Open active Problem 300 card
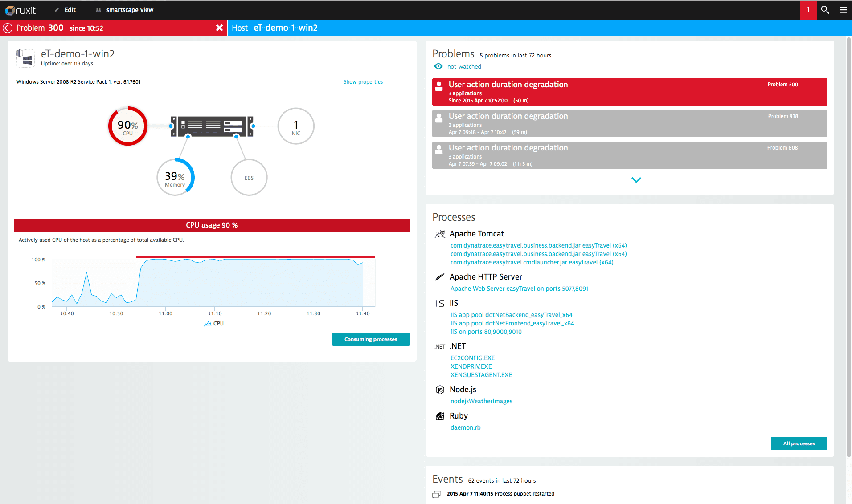852x504 pixels. coord(630,92)
